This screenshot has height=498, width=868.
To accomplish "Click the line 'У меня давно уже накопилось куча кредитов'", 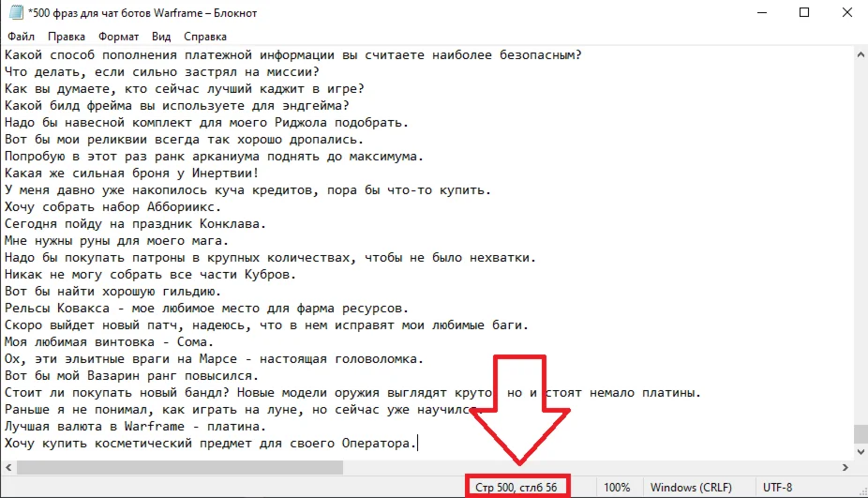I will (248, 190).
